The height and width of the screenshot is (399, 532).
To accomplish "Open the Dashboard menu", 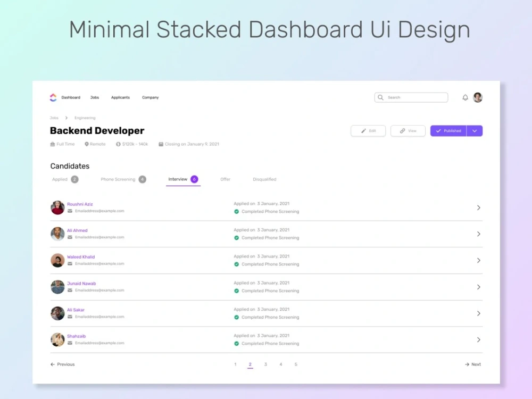I will click(71, 97).
